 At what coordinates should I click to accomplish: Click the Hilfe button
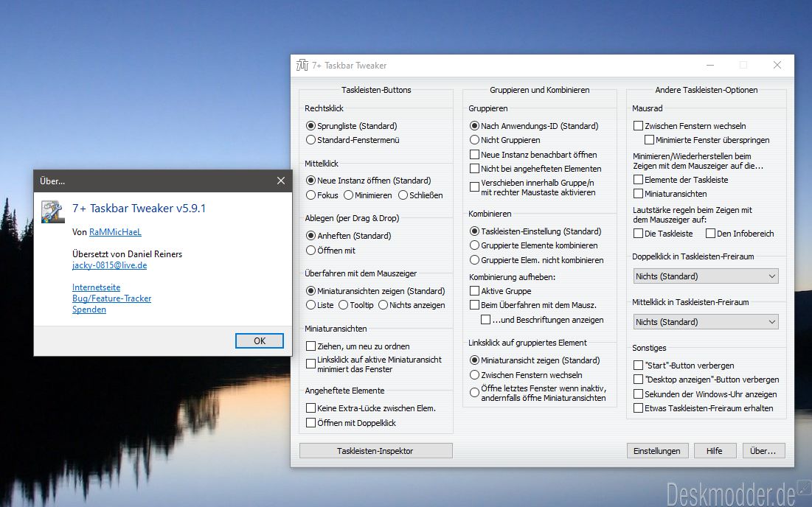(x=715, y=450)
